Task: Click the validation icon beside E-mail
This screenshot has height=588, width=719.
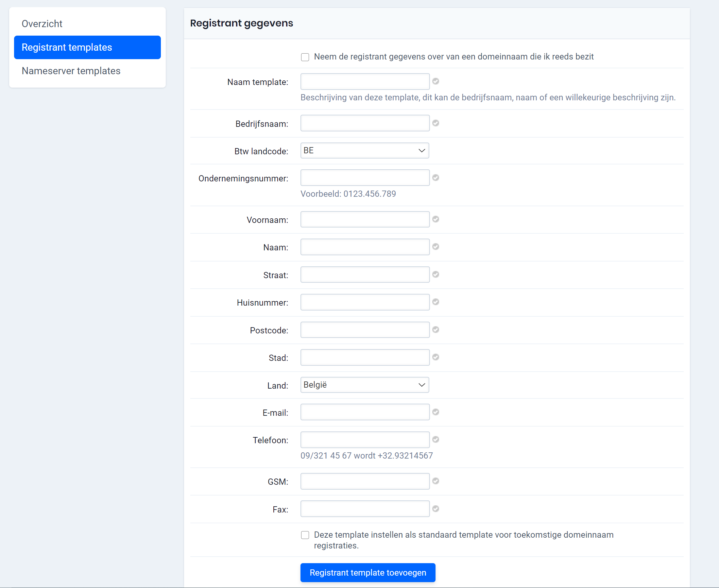Action: coord(436,412)
